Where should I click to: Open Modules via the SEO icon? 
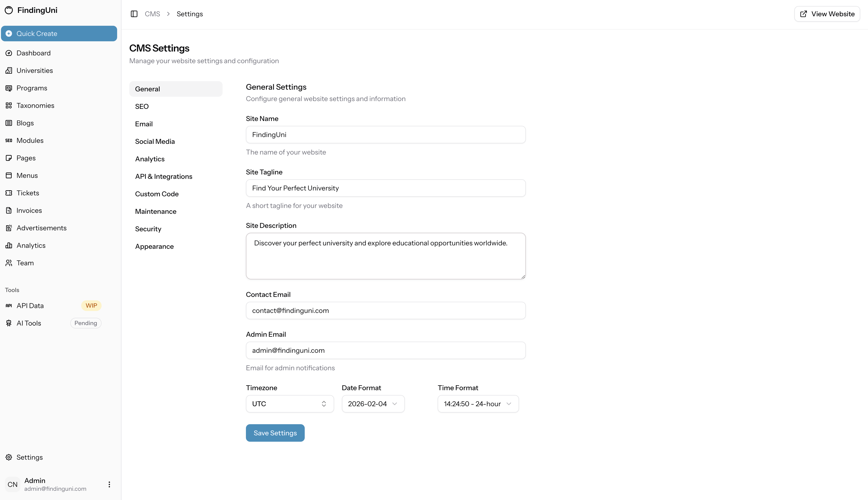[x=9, y=140]
